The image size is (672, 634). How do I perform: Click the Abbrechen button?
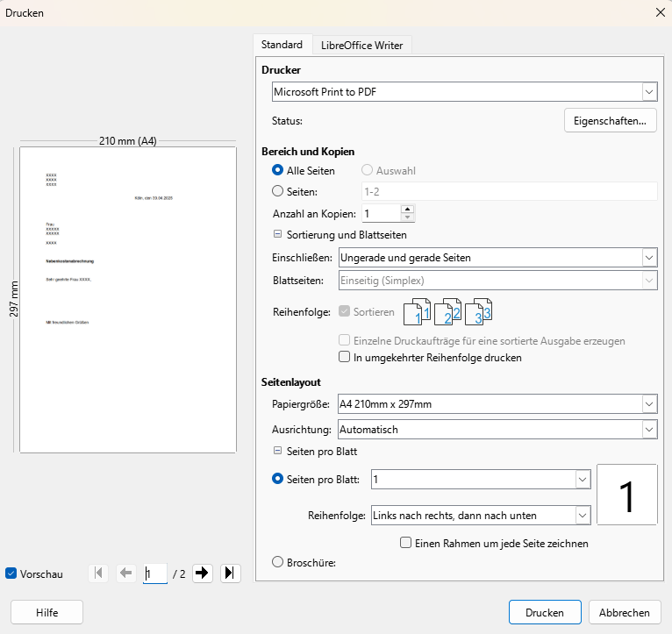click(625, 613)
